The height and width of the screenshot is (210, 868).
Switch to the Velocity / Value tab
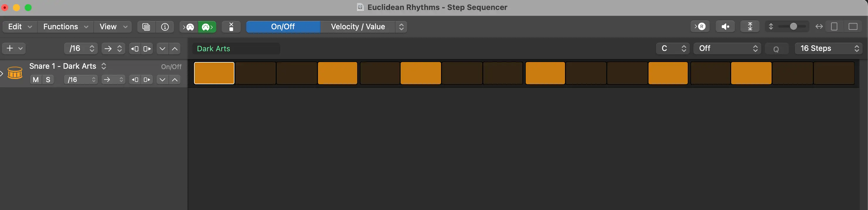(358, 27)
